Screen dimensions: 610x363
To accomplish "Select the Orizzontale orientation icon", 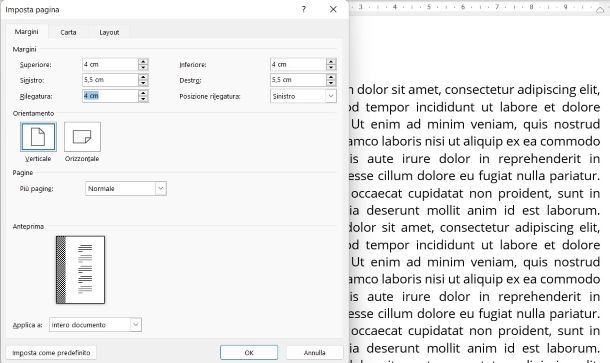I will (x=82, y=137).
